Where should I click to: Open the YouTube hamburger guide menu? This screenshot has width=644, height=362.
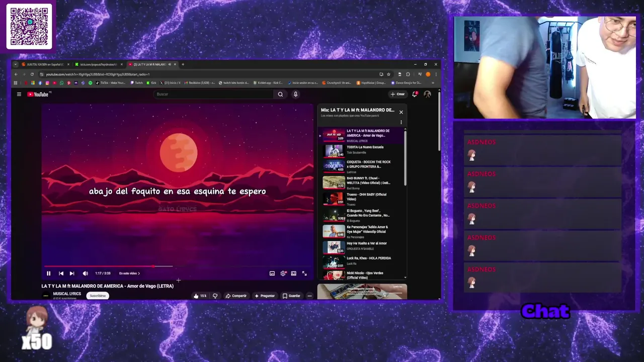click(19, 94)
